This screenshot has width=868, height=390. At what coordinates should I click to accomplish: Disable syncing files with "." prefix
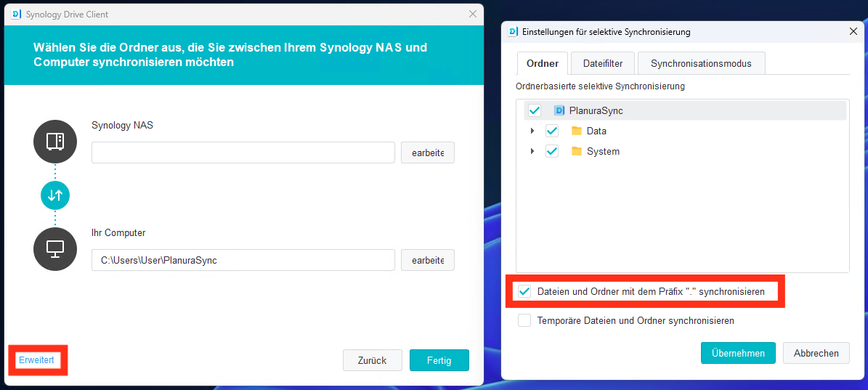[524, 291]
